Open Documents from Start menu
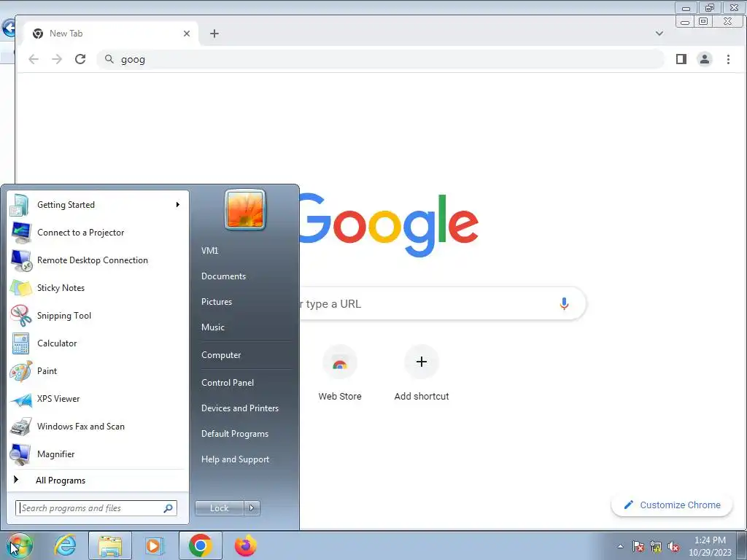 (x=223, y=276)
